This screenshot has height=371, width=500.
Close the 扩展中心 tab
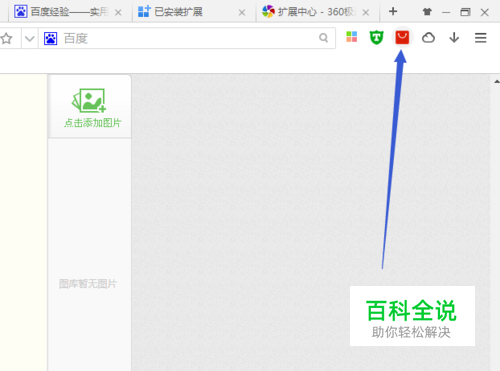[x=366, y=13]
